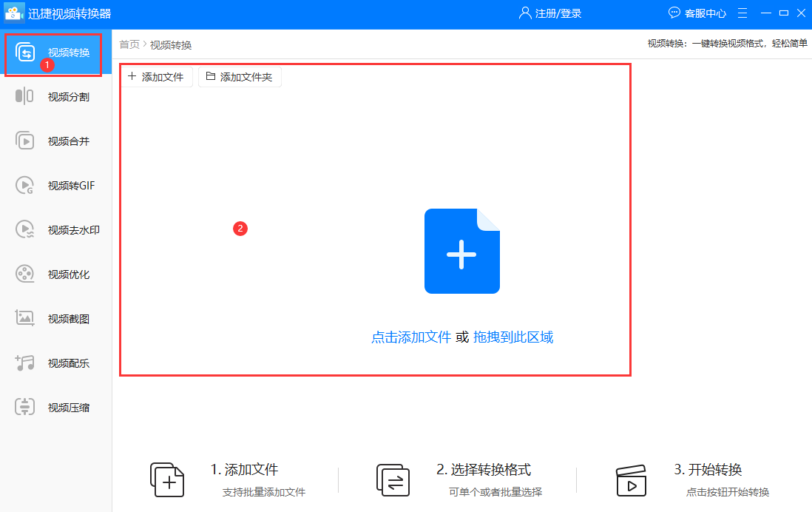Switch to 视频优化 in sidebar

tap(56, 274)
